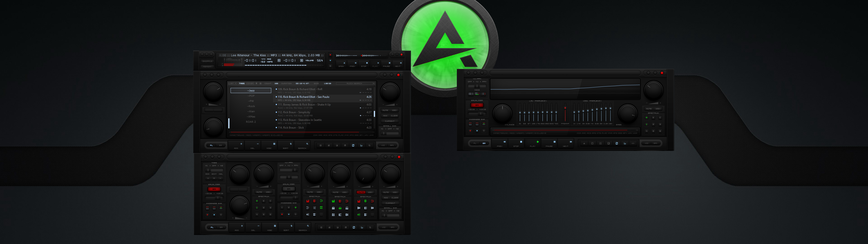Select spectrum preset B in equalizer window
Screen dimensions: 868x244
(x=653, y=118)
